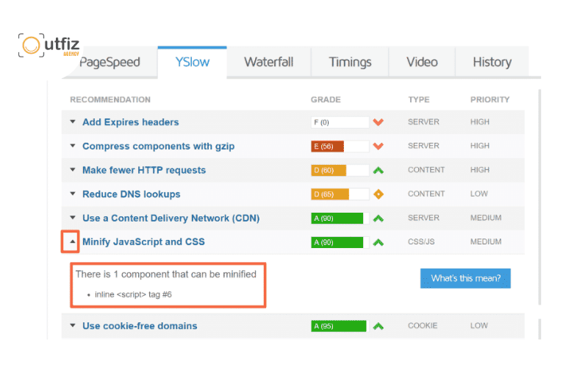Click Minify JavaScript and CSS title
This screenshot has height=368, width=588.
[143, 242]
